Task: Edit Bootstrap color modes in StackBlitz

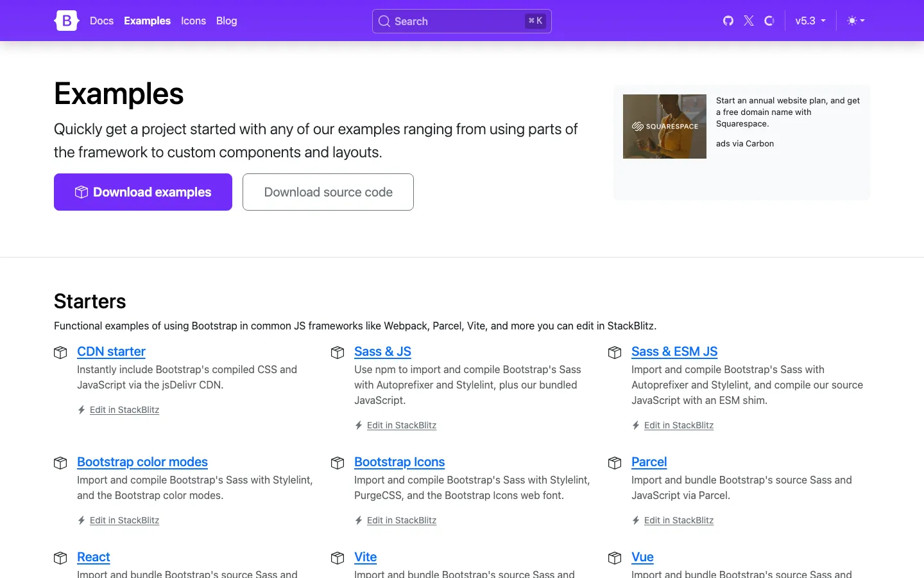Action: click(124, 520)
